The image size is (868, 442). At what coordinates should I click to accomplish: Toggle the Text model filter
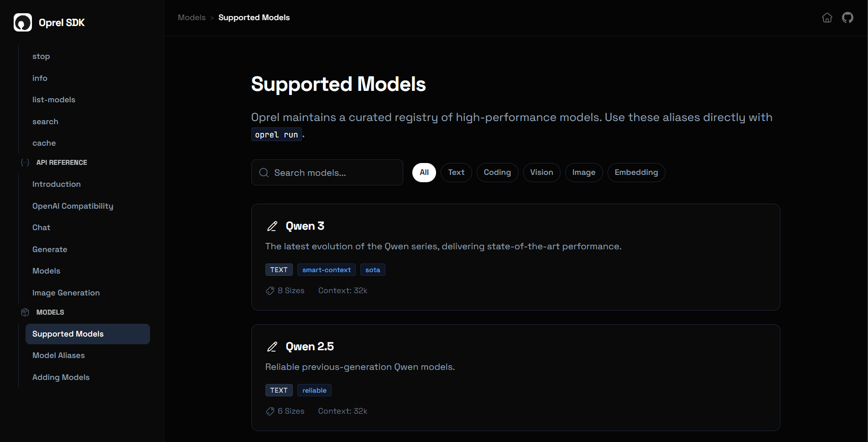[x=456, y=172]
